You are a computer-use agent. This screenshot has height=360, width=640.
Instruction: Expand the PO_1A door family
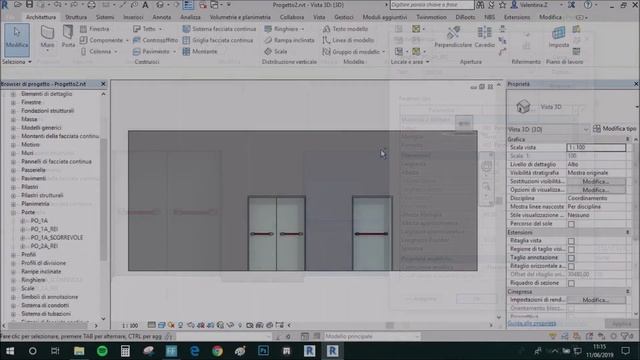pos(23,221)
